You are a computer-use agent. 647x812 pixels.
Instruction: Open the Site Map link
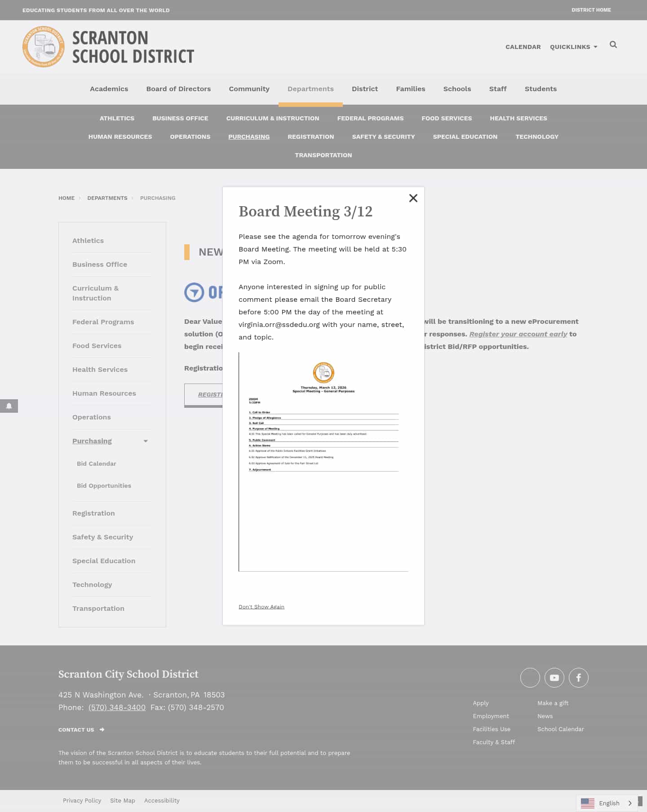tap(123, 801)
